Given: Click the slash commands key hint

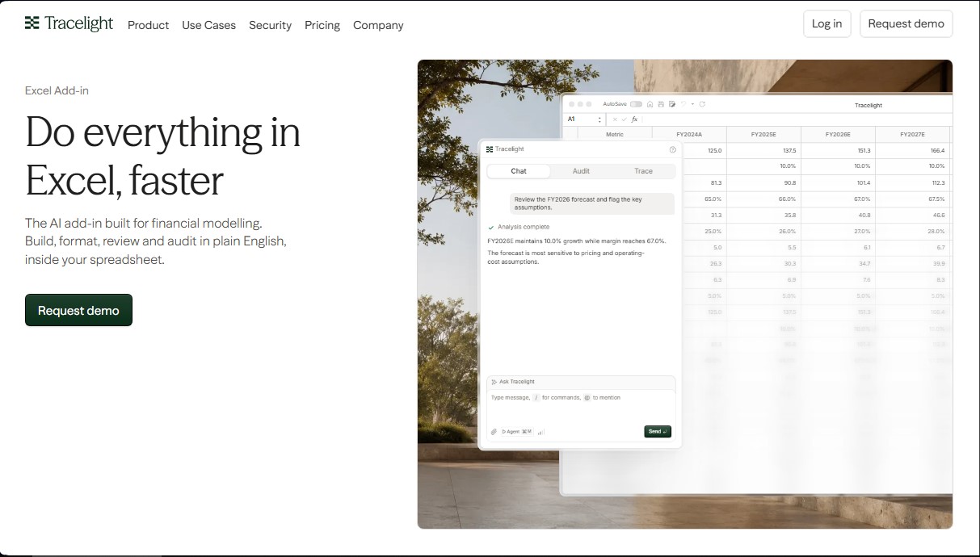Looking at the screenshot, I should pyautogui.click(x=536, y=397).
